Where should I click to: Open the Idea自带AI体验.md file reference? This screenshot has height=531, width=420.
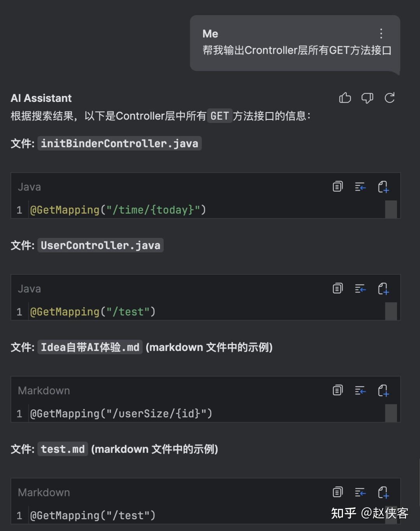point(89,347)
